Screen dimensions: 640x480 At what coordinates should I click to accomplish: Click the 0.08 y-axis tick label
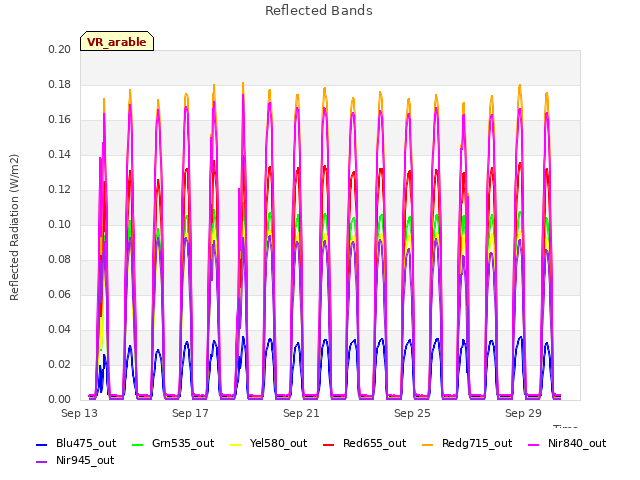pyautogui.click(x=60, y=260)
